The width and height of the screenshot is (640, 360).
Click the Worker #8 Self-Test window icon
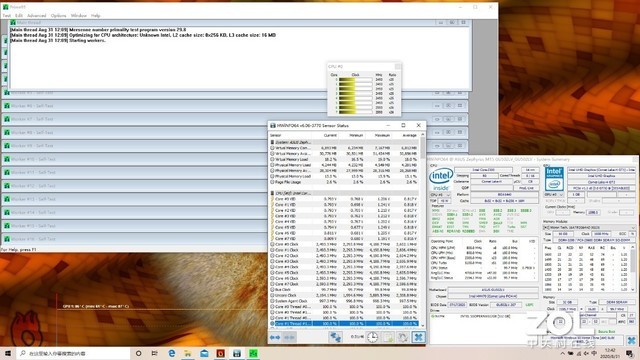click(x=7, y=132)
